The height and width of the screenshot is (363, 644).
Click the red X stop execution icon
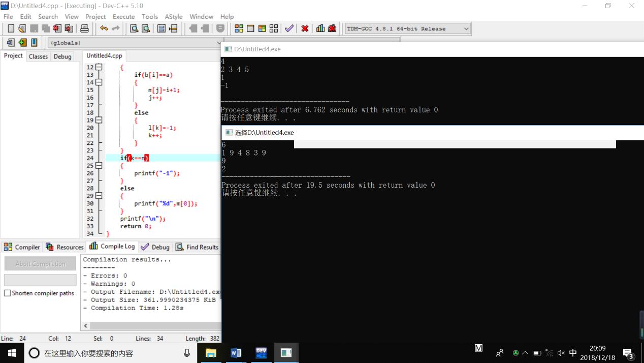(305, 28)
